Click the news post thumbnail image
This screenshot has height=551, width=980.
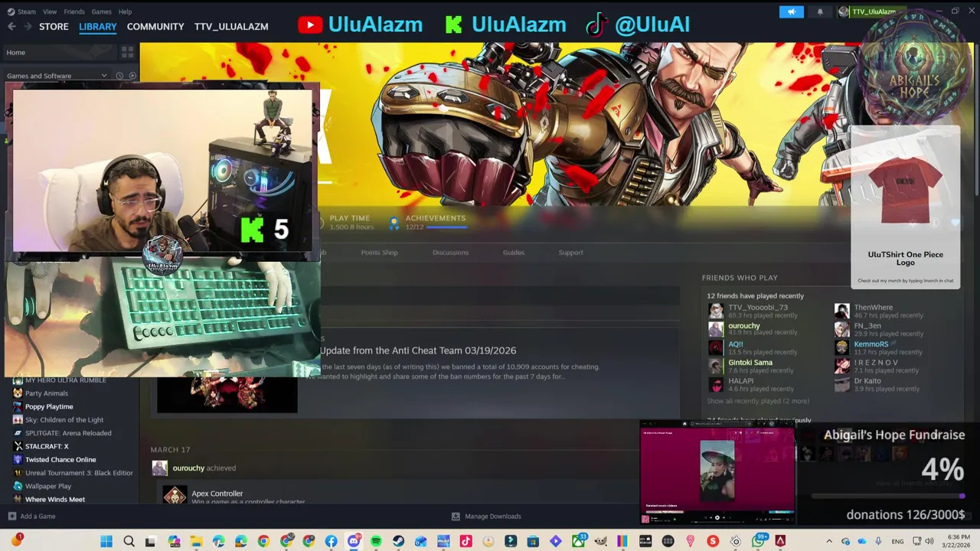227,394
